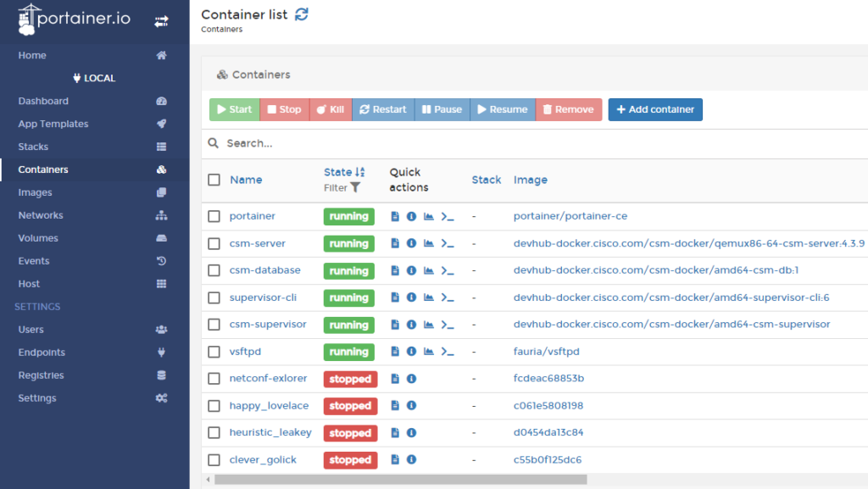
Task: Go to Volumes in the sidebar
Action: click(x=38, y=238)
